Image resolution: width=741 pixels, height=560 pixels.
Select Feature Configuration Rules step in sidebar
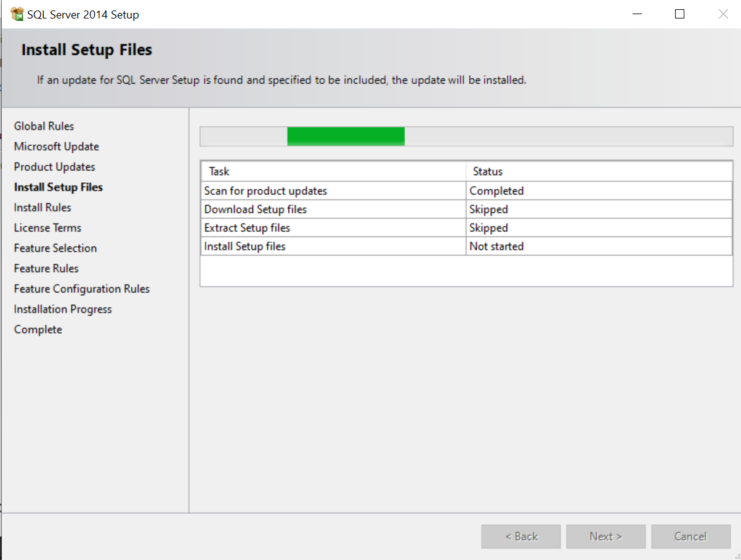tap(82, 289)
